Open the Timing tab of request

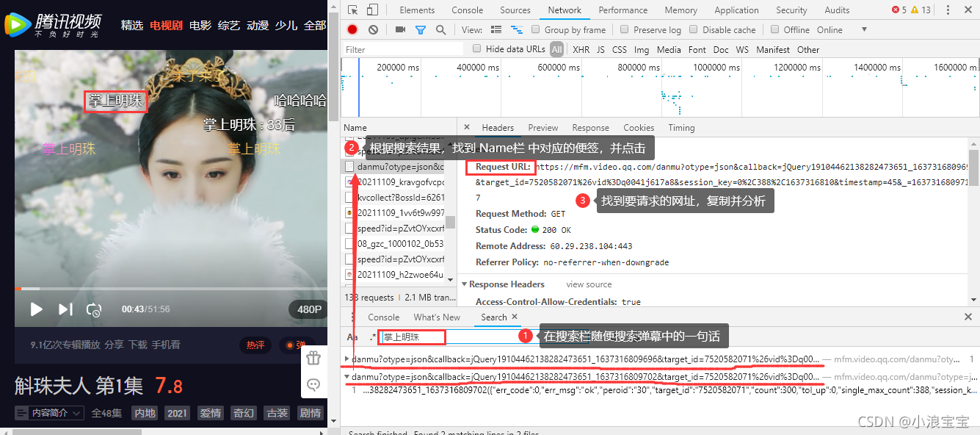[681, 127]
